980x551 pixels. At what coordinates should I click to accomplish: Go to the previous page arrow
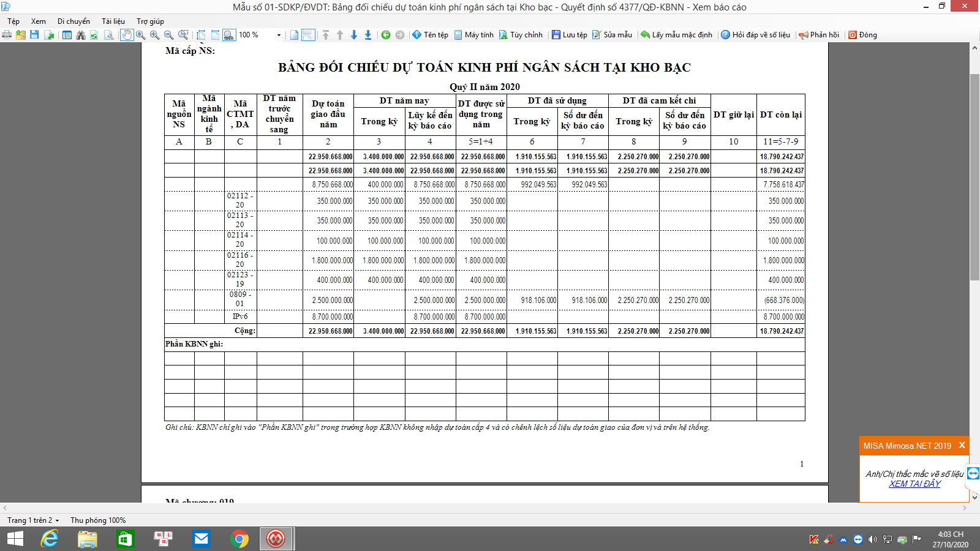coord(340,35)
